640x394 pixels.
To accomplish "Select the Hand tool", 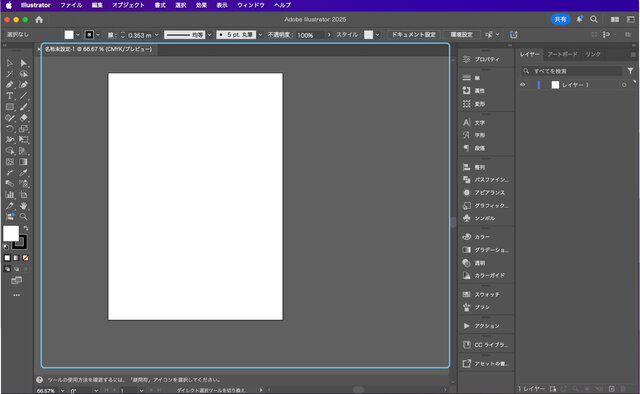I will [x=24, y=206].
